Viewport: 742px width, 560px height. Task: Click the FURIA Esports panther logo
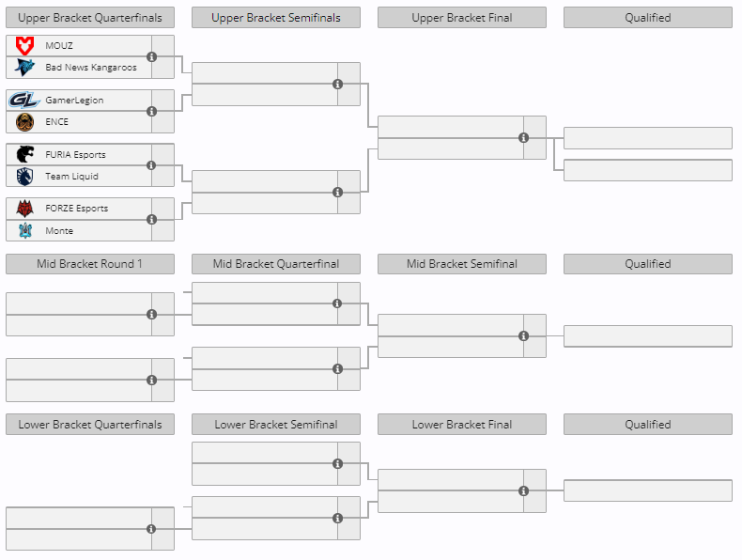25,154
